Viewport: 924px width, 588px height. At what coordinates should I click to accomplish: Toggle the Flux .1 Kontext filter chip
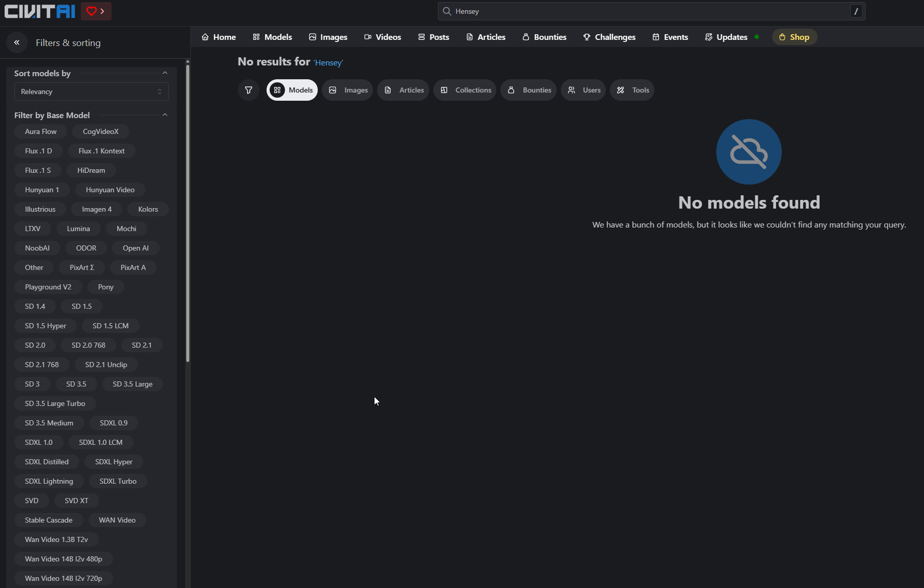tap(101, 151)
